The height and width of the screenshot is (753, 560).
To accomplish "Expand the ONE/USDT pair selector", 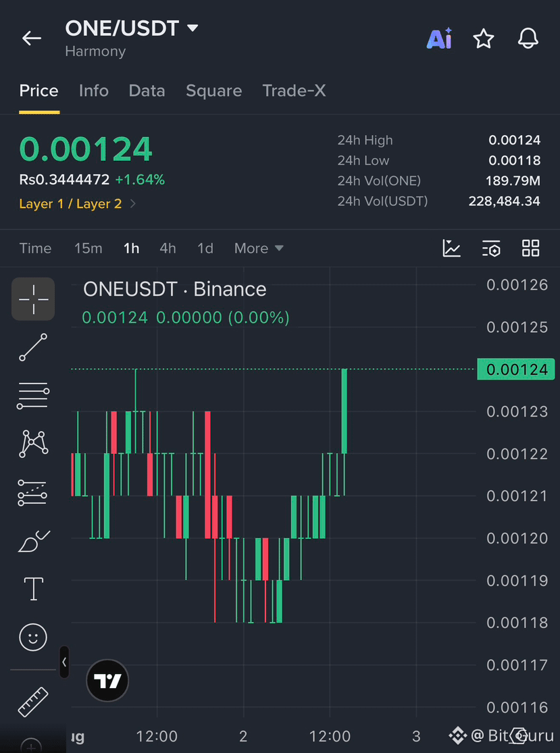I will pyautogui.click(x=193, y=28).
